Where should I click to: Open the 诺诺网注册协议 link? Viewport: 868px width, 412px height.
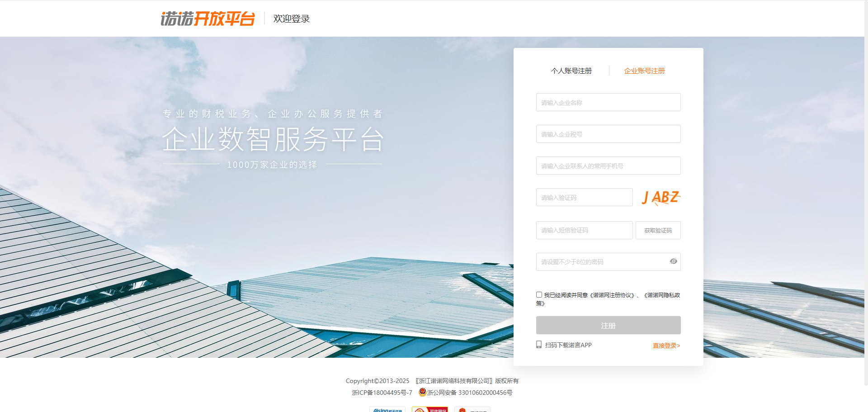point(612,295)
